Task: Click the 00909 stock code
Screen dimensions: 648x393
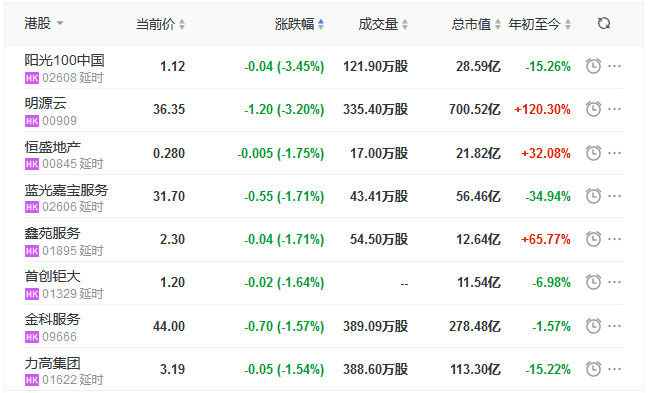Action: pyautogui.click(x=60, y=121)
